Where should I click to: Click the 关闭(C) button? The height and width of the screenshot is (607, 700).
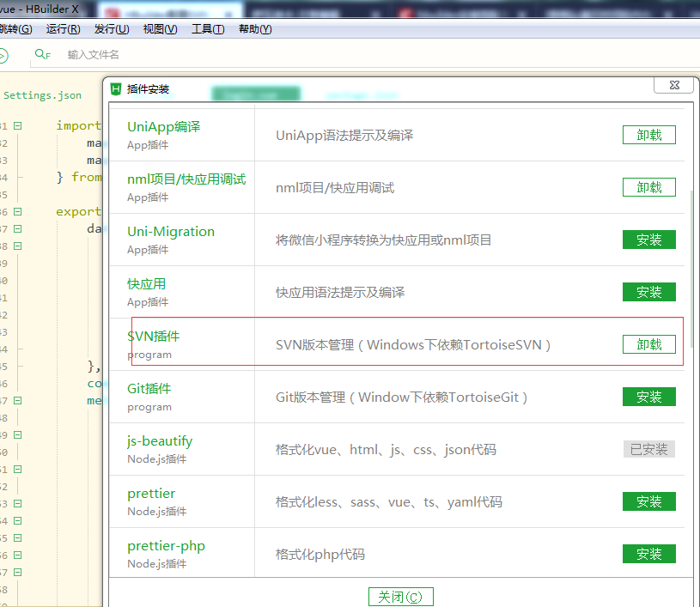click(x=400, y=597)
